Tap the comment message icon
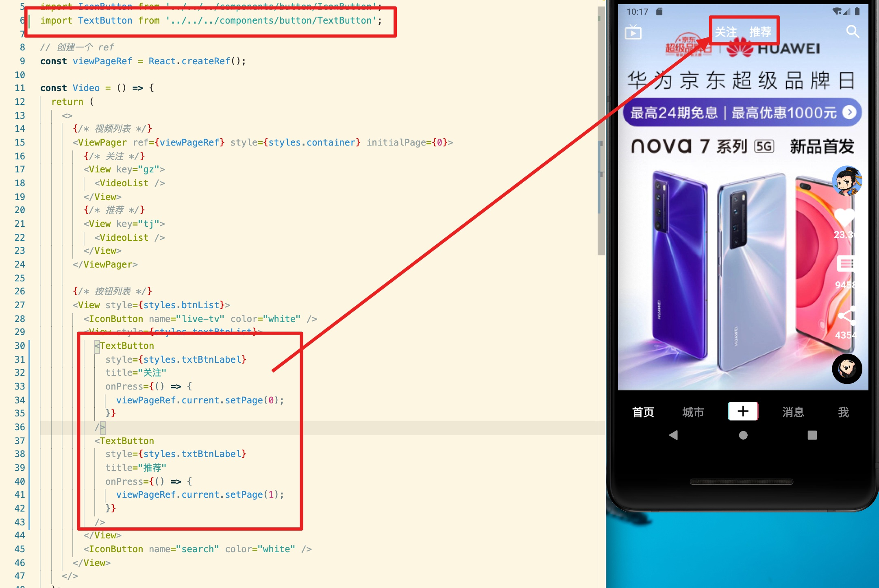 tap(846, 264)
